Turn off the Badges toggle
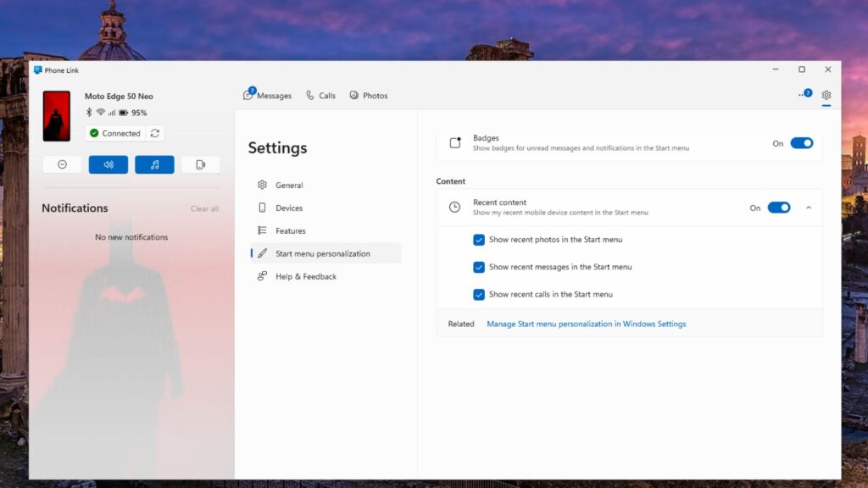868x488 pixels. [x=802, y=143]
